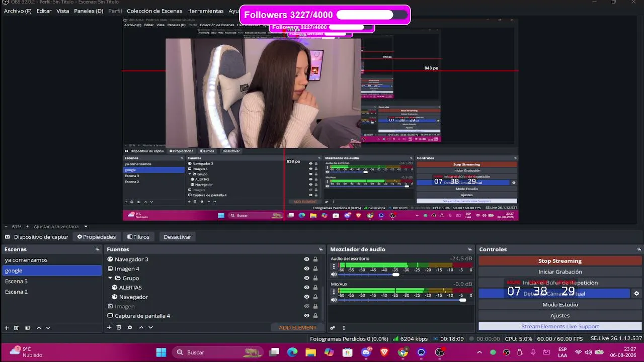Screen dimensions: 644x362
Task: Click the Stop Streaming button
Action: click(x=560, y=261)
